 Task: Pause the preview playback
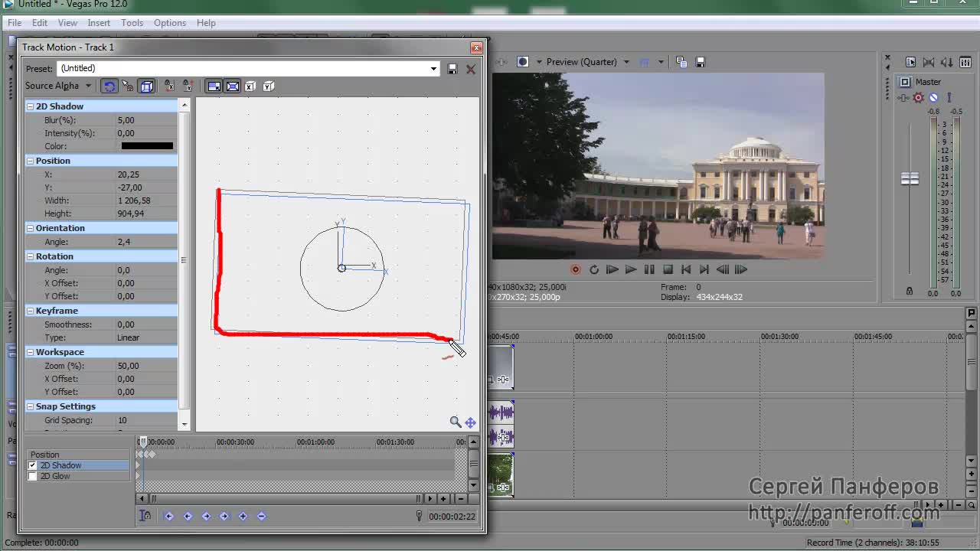(648, 269)
